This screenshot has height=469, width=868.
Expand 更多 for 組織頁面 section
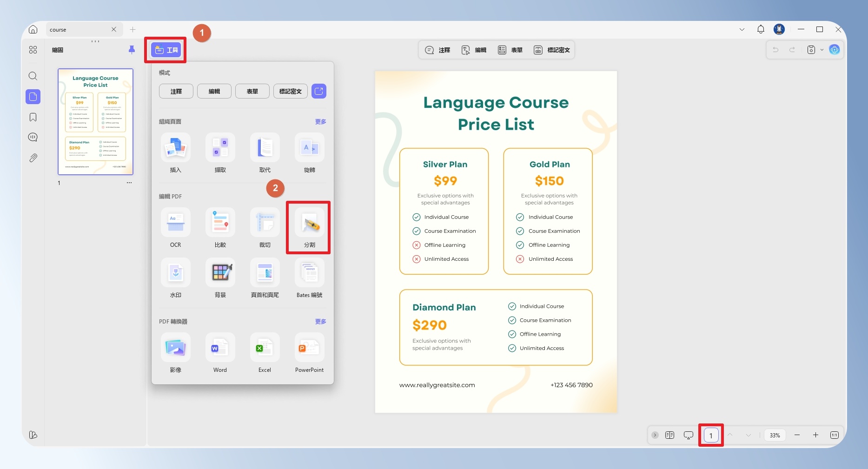point(320,121)
